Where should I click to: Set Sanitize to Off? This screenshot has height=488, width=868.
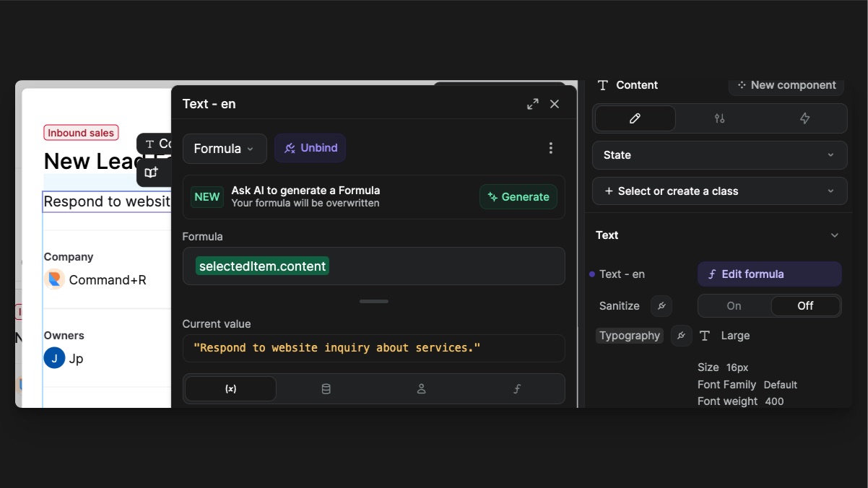(x=805, y=306)
